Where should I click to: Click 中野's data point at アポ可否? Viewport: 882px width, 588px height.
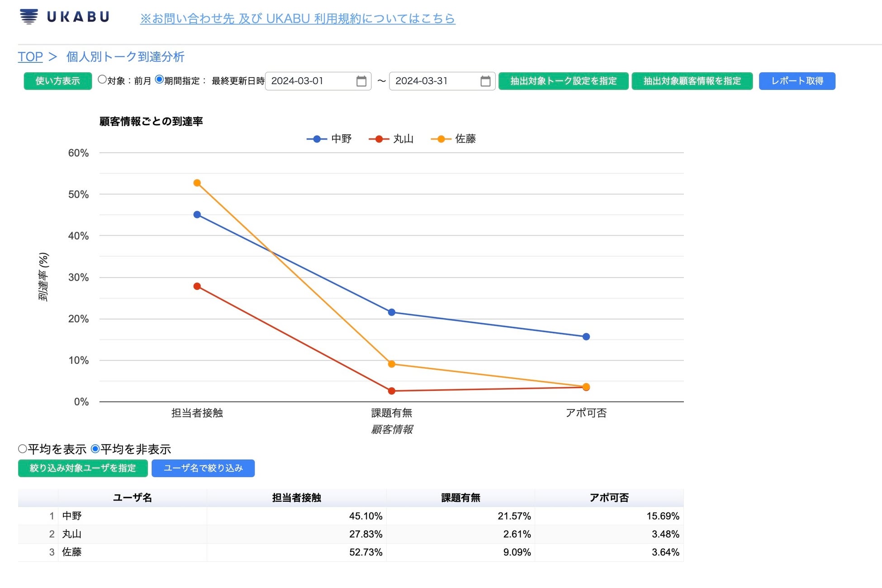586,337
